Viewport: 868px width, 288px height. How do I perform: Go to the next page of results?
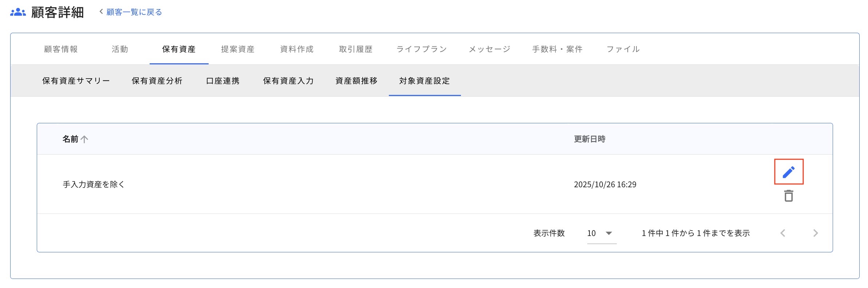click(x=816, y=233)
